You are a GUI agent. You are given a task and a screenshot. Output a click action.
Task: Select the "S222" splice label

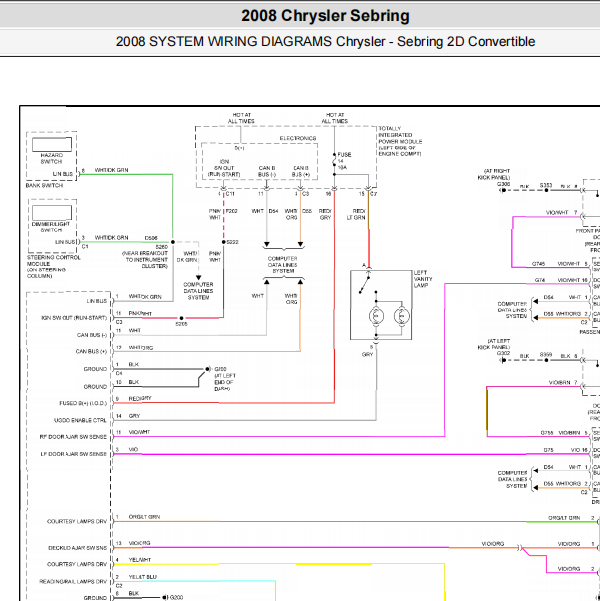pos(232,242)
